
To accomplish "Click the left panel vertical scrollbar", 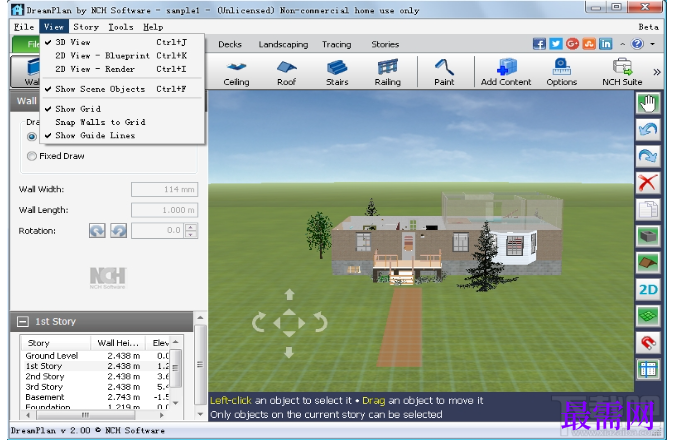I will [x=200, y=365].
